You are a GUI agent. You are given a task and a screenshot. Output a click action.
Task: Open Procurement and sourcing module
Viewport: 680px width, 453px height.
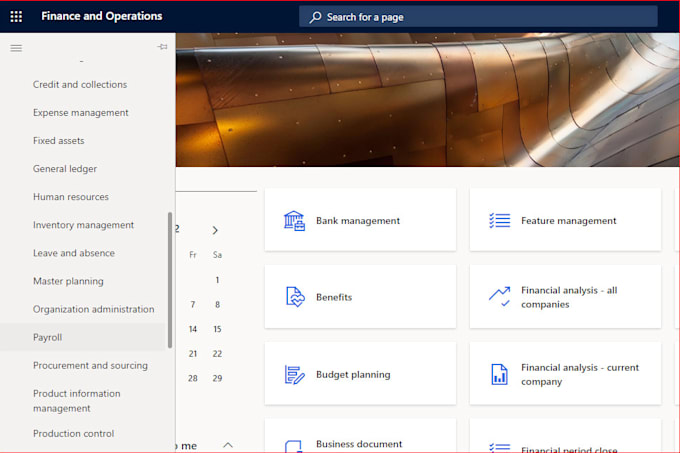(x=90, y=366)
